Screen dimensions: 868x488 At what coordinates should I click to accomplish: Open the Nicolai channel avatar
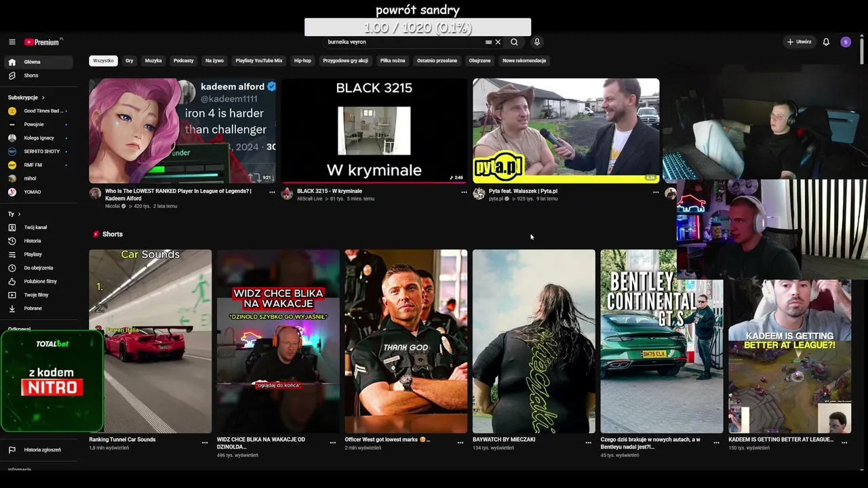95,194
